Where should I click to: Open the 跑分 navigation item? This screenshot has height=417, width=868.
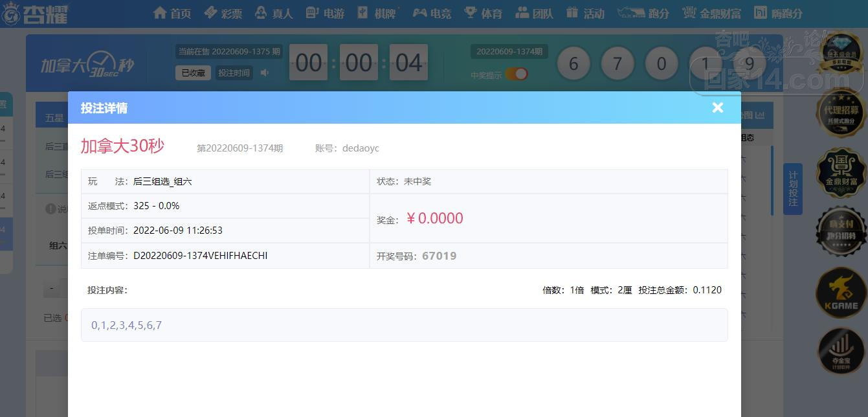pyautogui.click(x=643, y=13)
